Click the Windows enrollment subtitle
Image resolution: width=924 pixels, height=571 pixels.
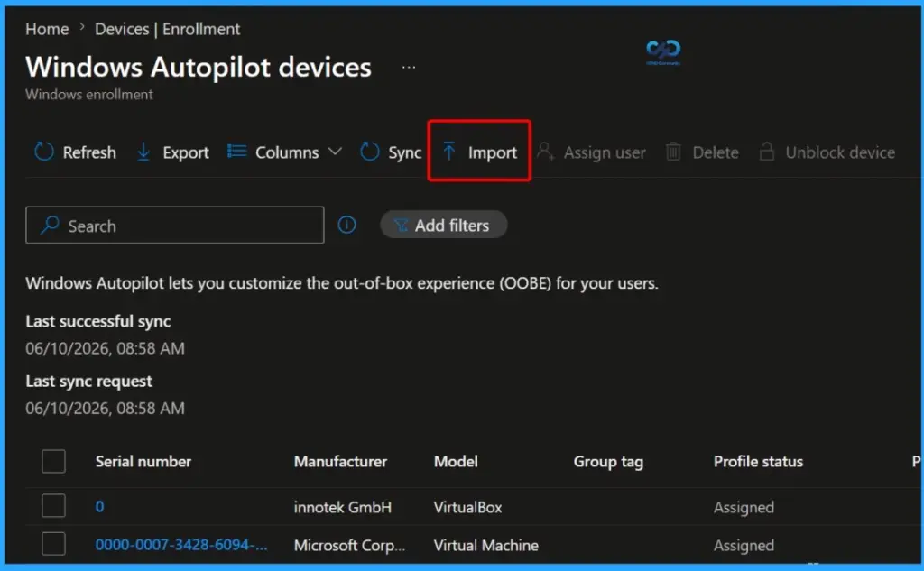[x=89, y=95]
